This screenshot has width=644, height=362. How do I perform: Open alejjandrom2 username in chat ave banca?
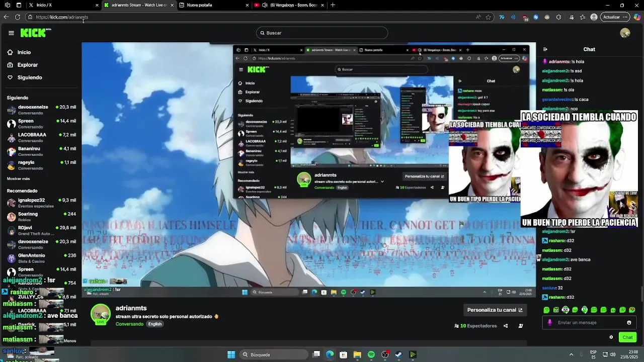point(555,259)
